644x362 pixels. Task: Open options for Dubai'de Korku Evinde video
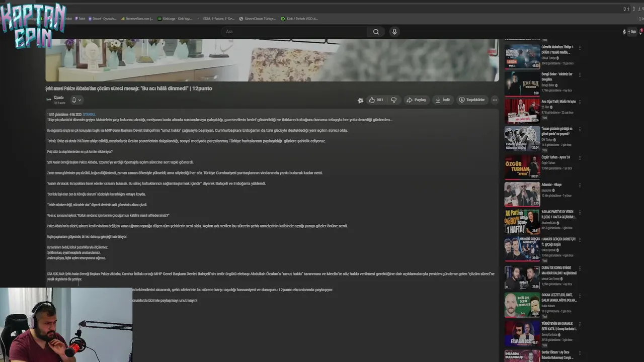coord(580,268)
